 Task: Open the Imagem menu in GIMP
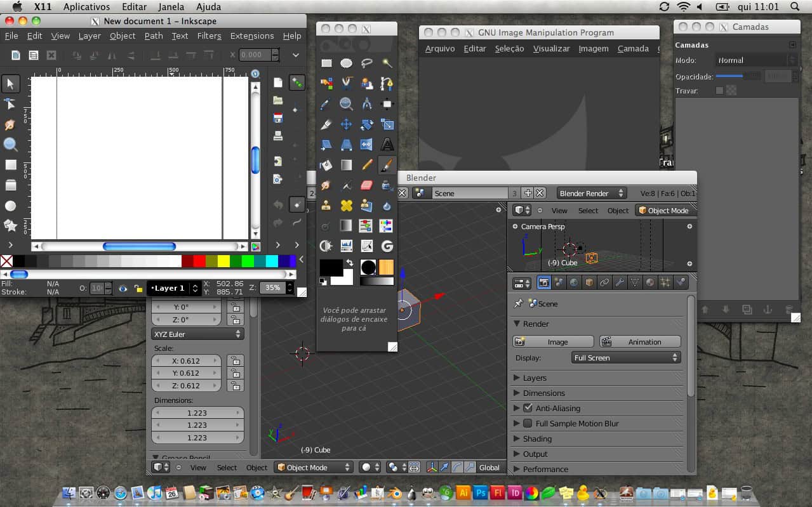pyautogui.click(x=594, y=48)
